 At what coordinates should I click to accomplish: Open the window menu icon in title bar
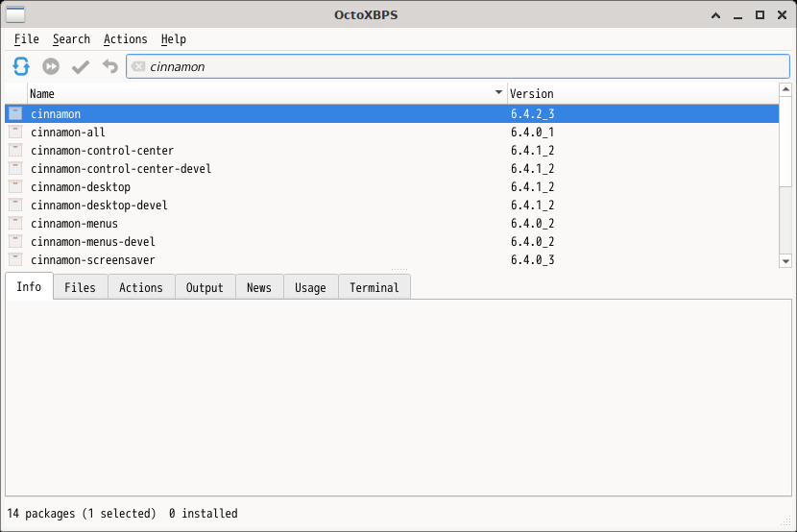pos(15,14)
